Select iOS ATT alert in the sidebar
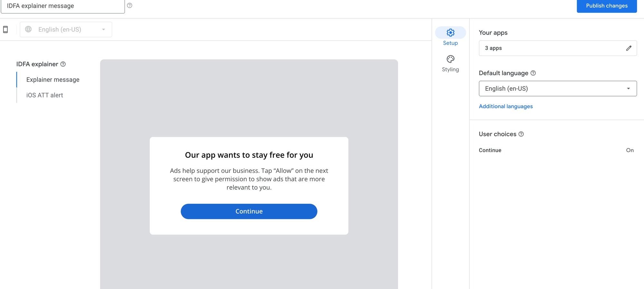The image size is (644, 289). [45, 95]
